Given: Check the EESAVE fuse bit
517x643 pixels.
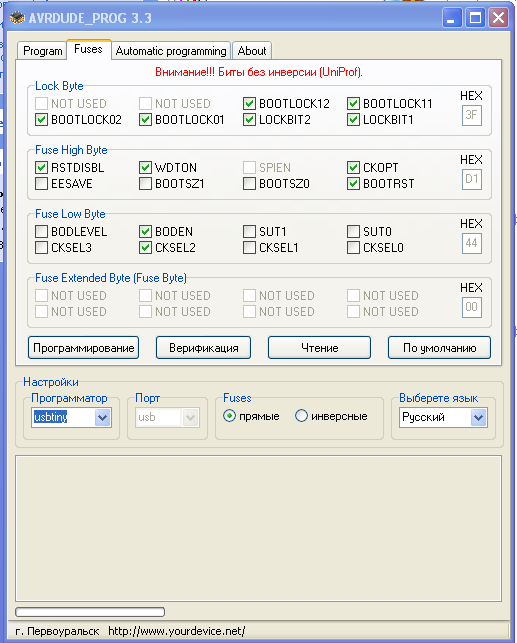Looking at the screenshot, I should (41, 183).
